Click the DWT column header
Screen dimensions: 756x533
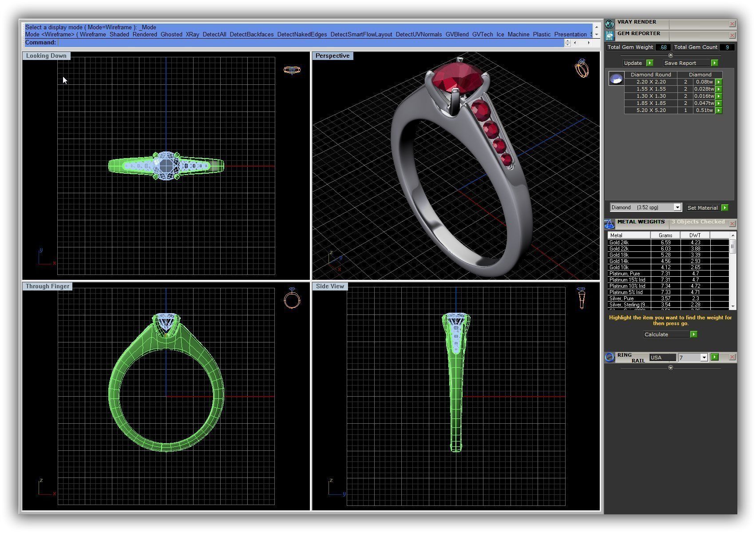coord(695,235)
